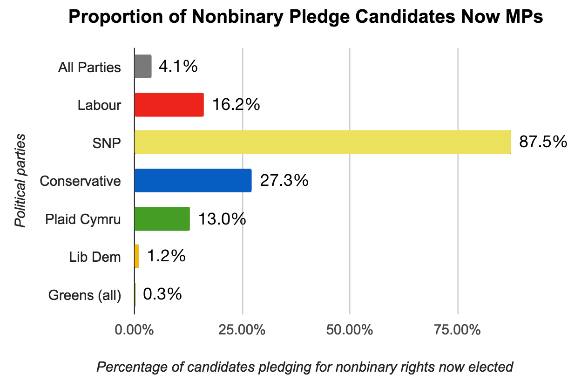The image size is (588, 388).
Task: Select the blue Conservative bar
Action: click(193, 180)
